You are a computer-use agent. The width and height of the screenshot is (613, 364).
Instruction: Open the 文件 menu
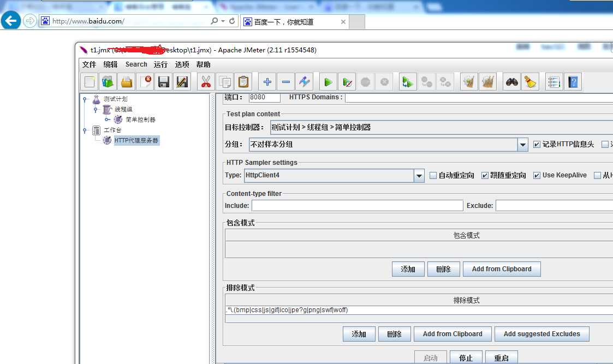(x=89, y=64)
